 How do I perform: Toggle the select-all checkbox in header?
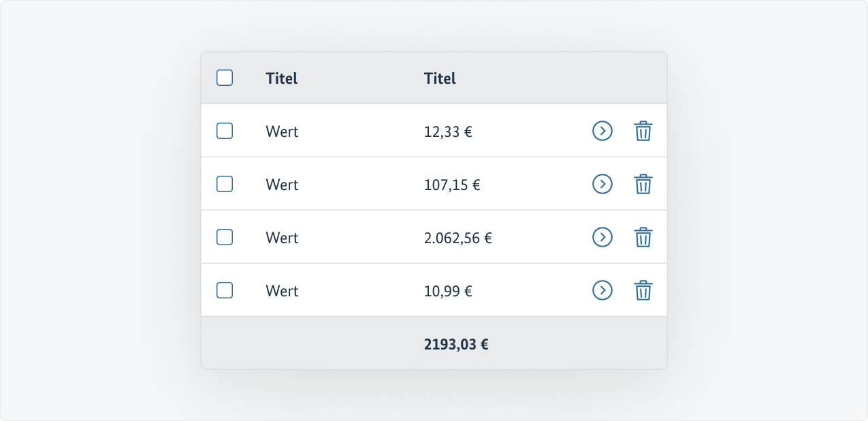225,78
